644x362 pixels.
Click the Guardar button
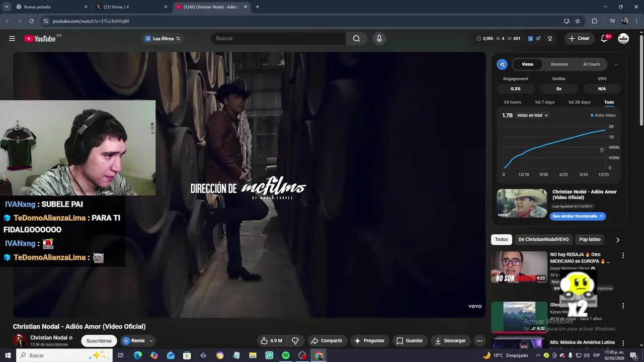point(410,341)
